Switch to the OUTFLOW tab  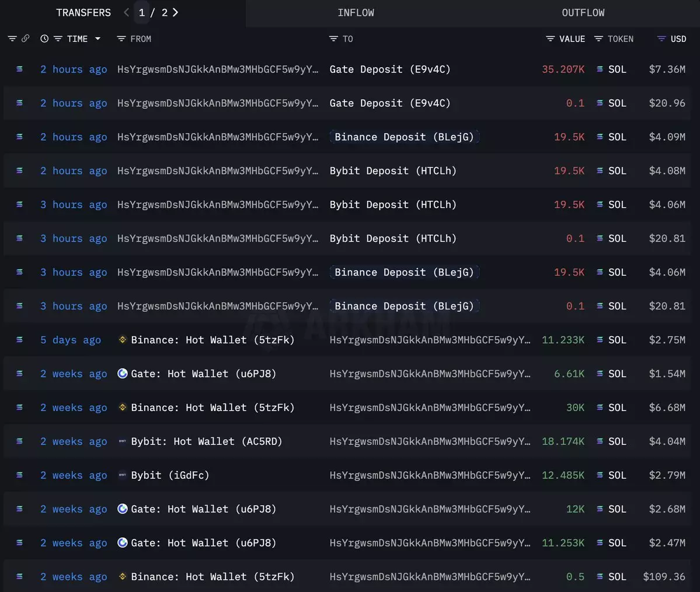tap(583, 13)
